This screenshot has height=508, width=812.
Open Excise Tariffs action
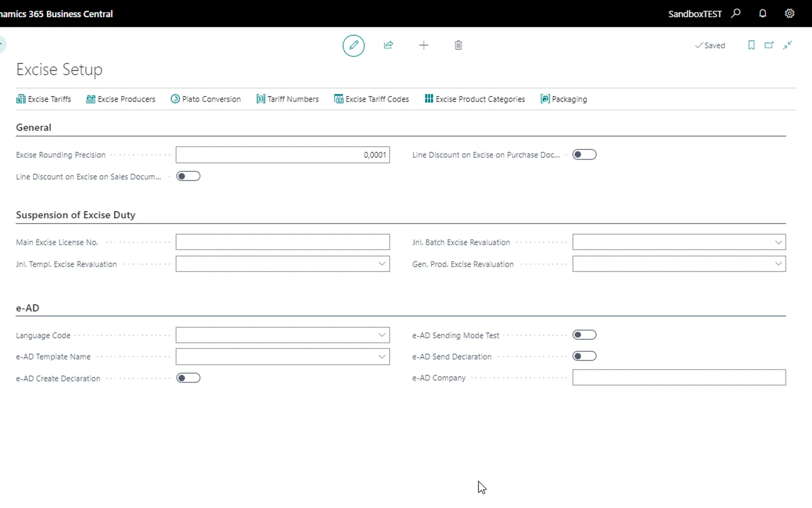coord(44,99)
